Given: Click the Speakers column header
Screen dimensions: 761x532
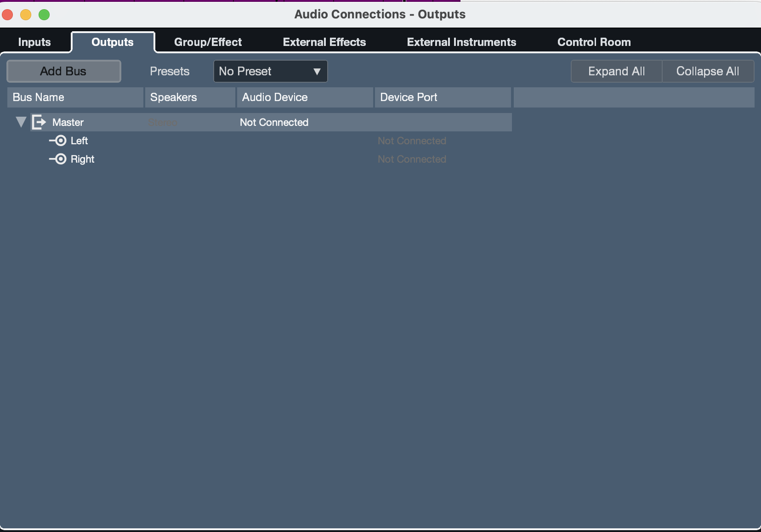Looking at the screenshot, I should coord(190,97).
